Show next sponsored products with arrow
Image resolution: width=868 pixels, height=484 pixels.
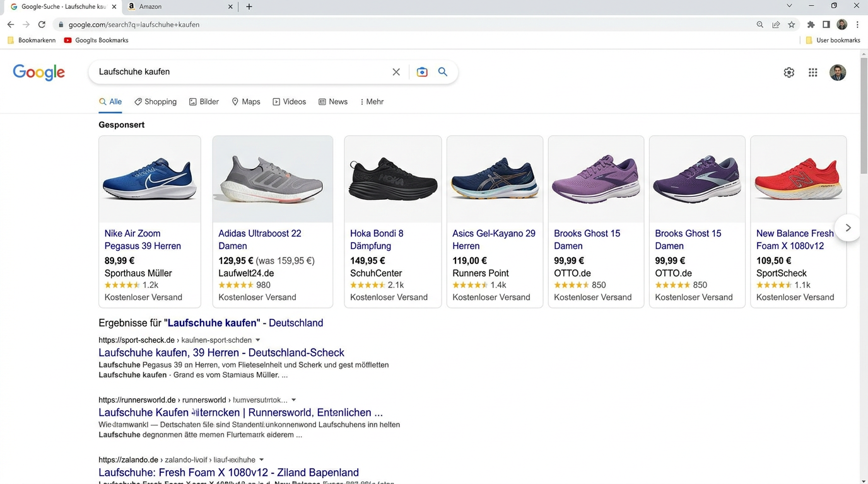[x=848, y=228]
